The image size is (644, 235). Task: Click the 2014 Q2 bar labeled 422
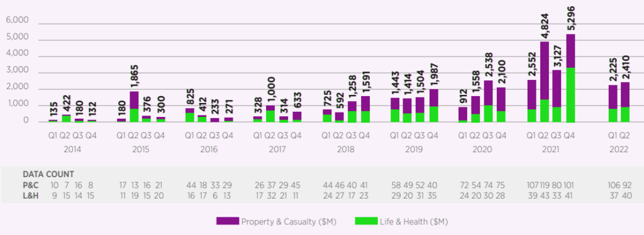click(65, 119)
